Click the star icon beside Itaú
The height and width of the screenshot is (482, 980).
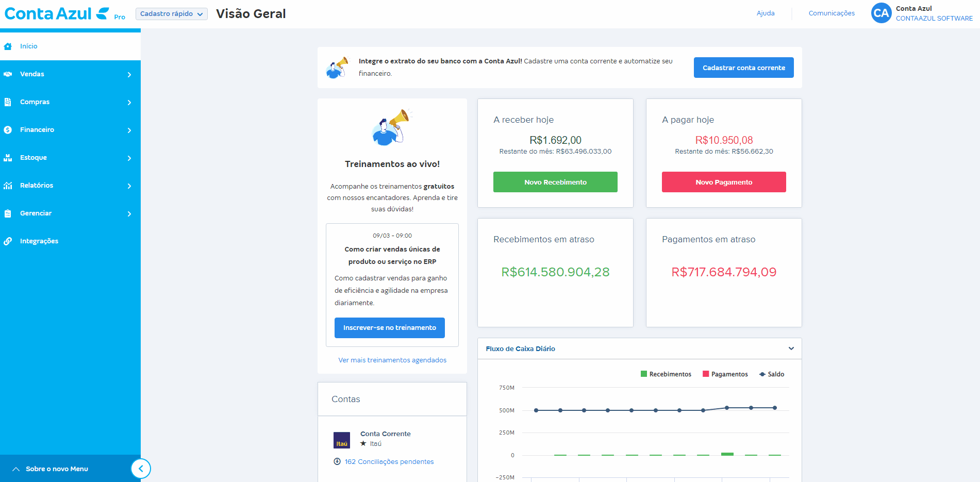(x=363, y=443)
